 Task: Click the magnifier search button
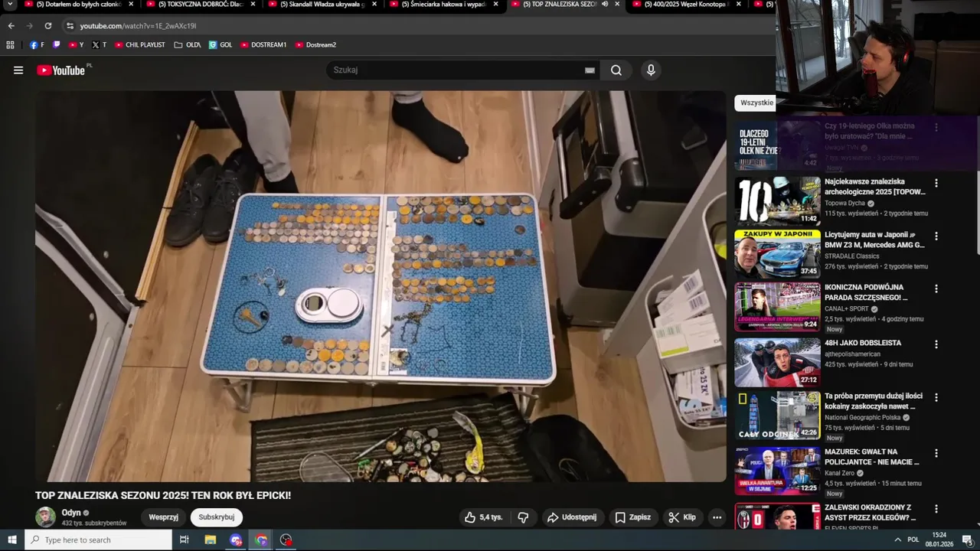[x=616, y=70]
